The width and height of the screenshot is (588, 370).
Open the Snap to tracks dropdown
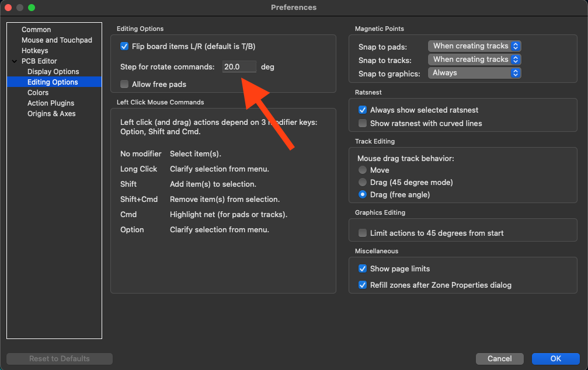(x=474, y=60)
